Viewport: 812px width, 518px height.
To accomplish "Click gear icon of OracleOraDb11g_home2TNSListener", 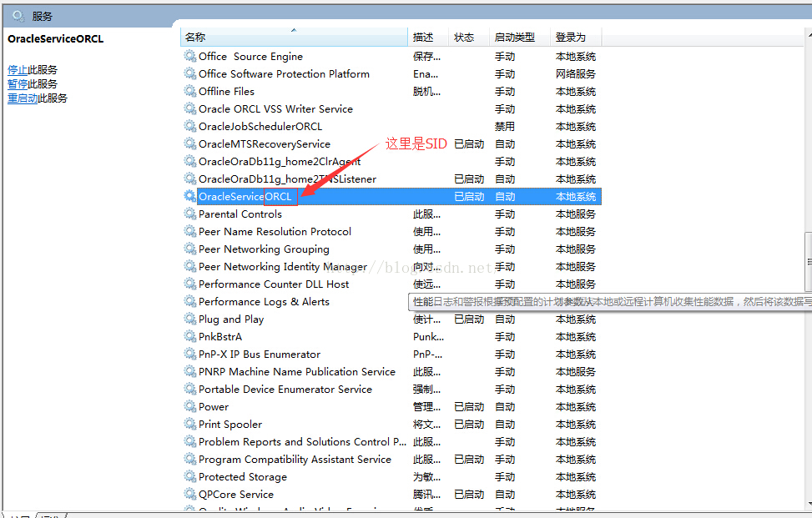I will pos(190,179).
